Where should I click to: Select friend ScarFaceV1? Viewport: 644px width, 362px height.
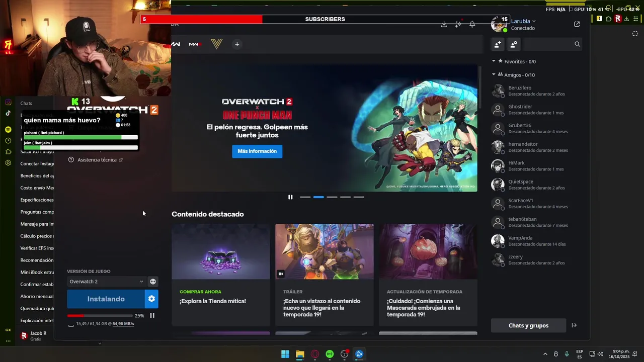coord(536,204)
